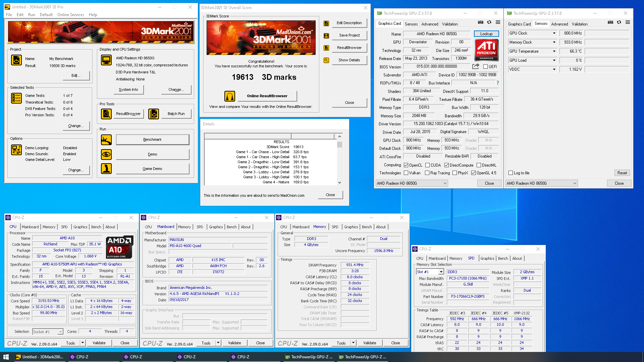644x362 pixels.
Task: Click the Details scrollbar down arrow
Action: 339,183
